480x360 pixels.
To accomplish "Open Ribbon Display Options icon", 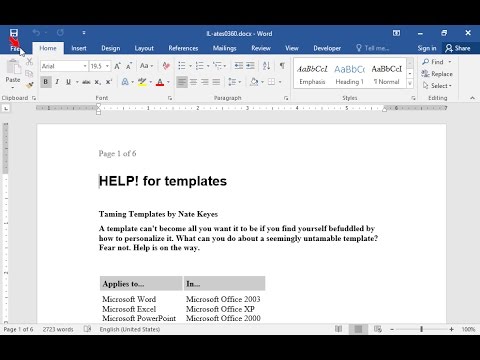I will click(x=396, y=33).
